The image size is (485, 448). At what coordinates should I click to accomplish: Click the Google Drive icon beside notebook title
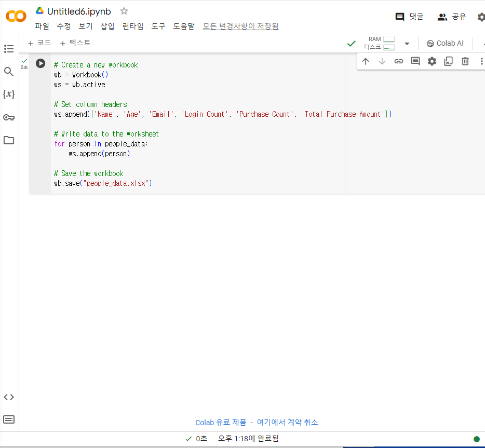point(39,11)
